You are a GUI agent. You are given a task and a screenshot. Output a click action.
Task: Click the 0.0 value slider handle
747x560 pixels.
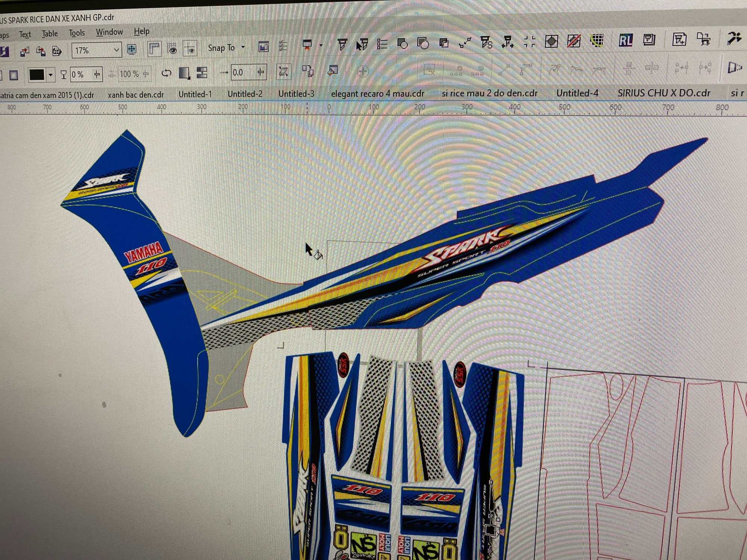point(261,72)
